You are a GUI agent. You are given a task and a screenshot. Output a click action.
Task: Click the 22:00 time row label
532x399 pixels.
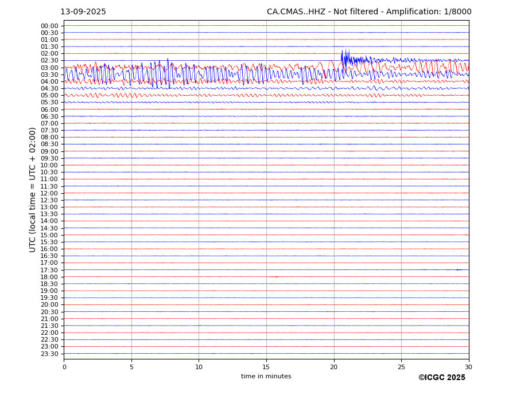point(49,333)
